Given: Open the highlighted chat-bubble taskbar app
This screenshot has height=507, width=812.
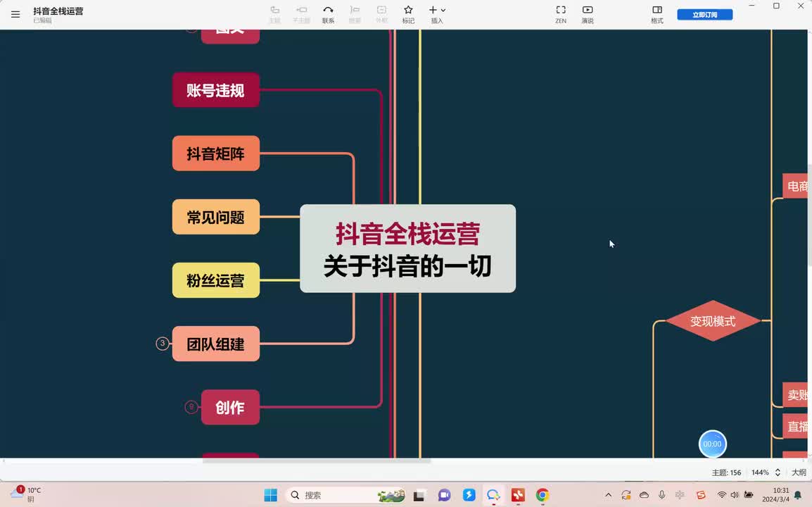Looking at the screenshot, I should tap(493, 495).
